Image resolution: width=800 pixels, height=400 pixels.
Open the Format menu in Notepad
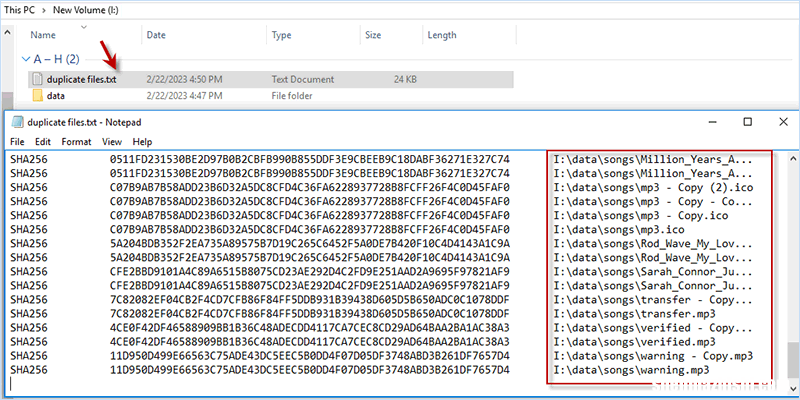(x=76, y=141)
